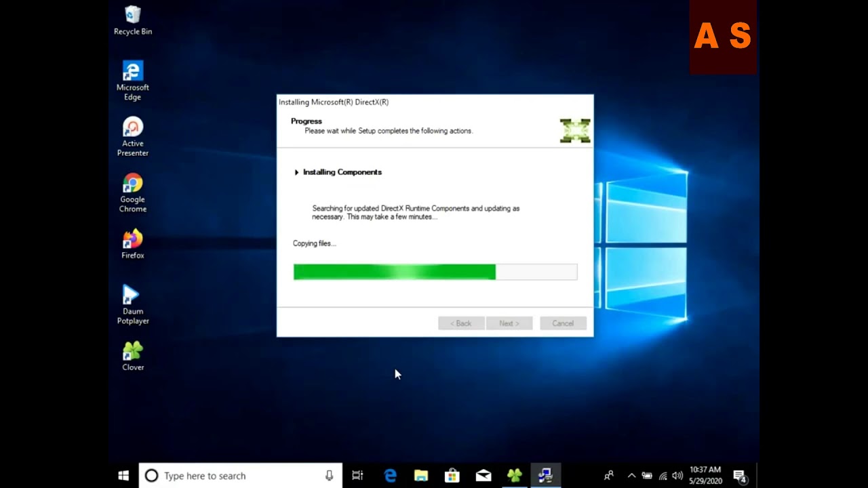Click the battery status tray icon
The image size is (868, 488).
(647, 476)
